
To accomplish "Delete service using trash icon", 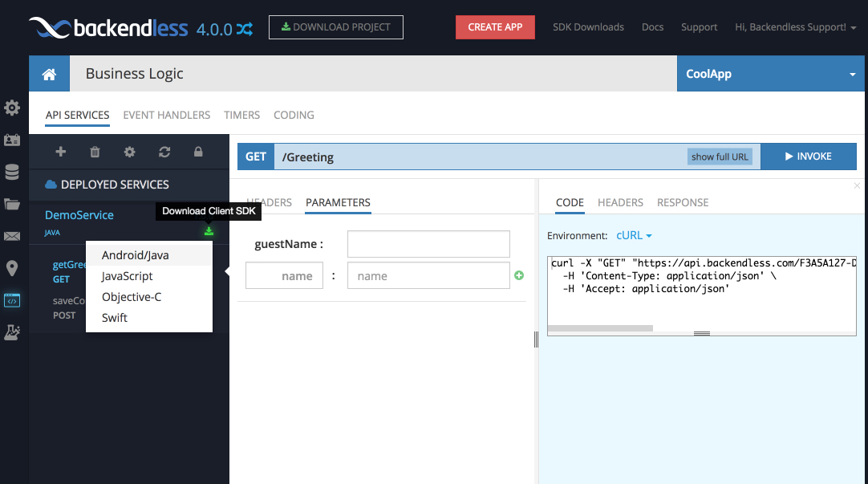I will [95, 152].
